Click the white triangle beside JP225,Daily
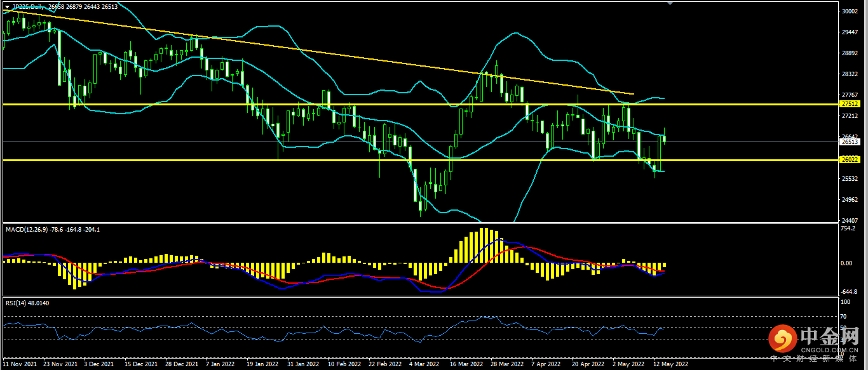Viewport: 868px width, 370px height. [x=7, y=7]
